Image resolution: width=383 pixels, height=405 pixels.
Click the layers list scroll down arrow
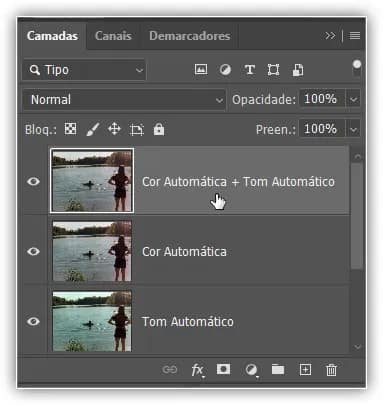358,347
